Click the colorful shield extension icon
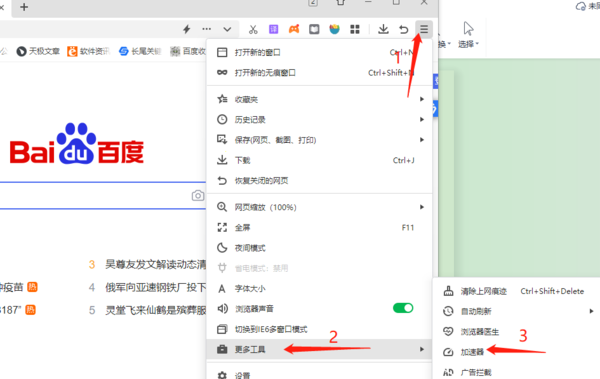This screenshot has height=379, width=600. (334, 29)
